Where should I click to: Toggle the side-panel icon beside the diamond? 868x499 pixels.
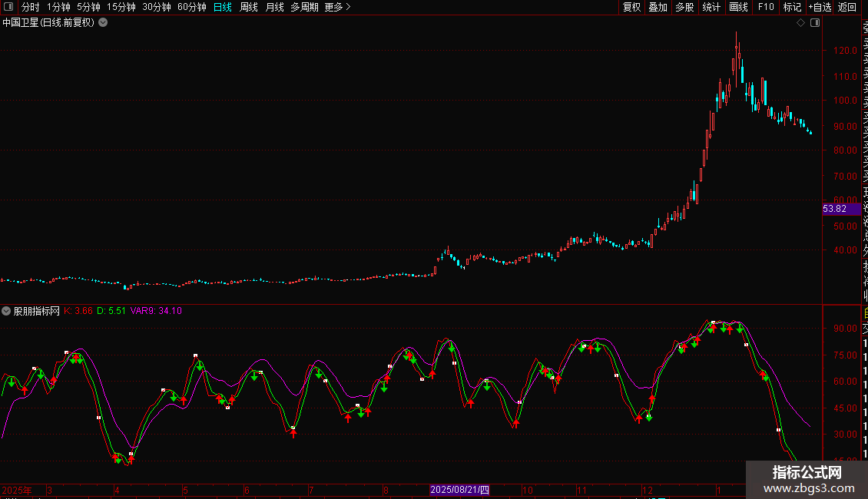[815, 23]
